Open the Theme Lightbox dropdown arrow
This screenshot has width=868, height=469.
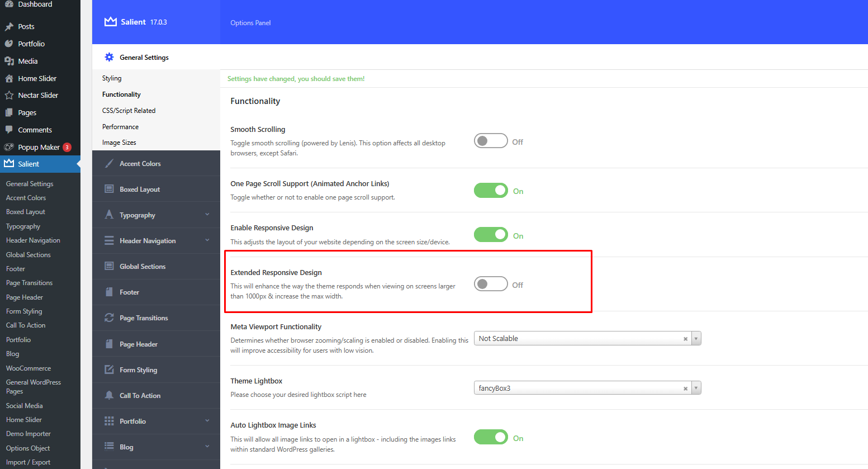tap(696, 389)
